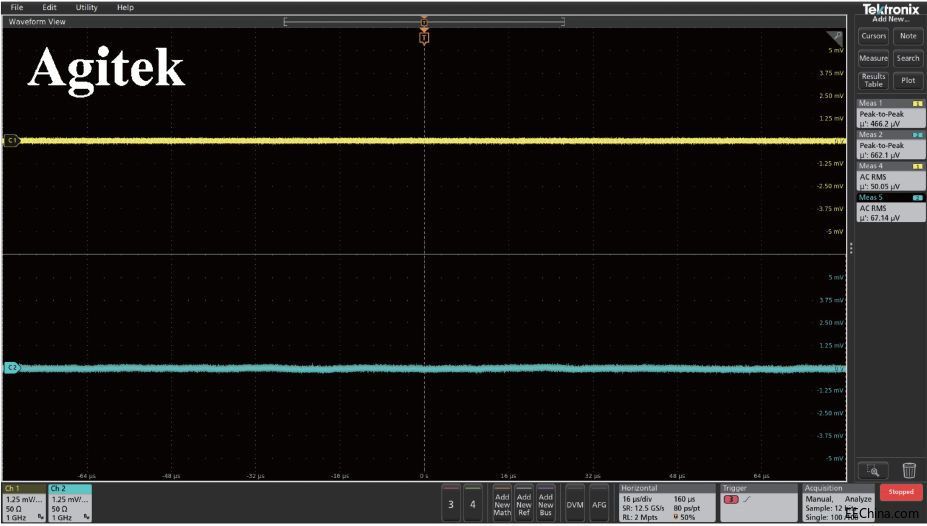Click the Add New... label

click(891, 19)
